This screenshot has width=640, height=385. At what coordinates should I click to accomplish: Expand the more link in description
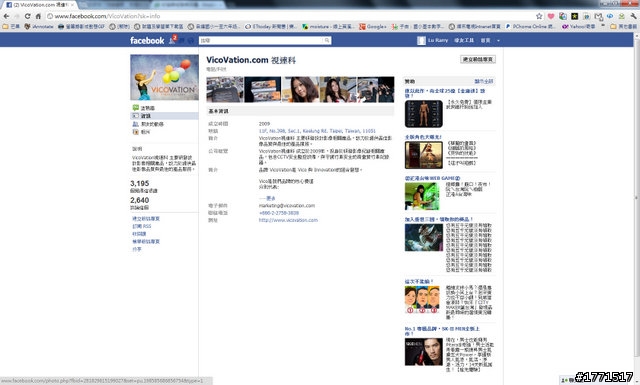[268, 198]
